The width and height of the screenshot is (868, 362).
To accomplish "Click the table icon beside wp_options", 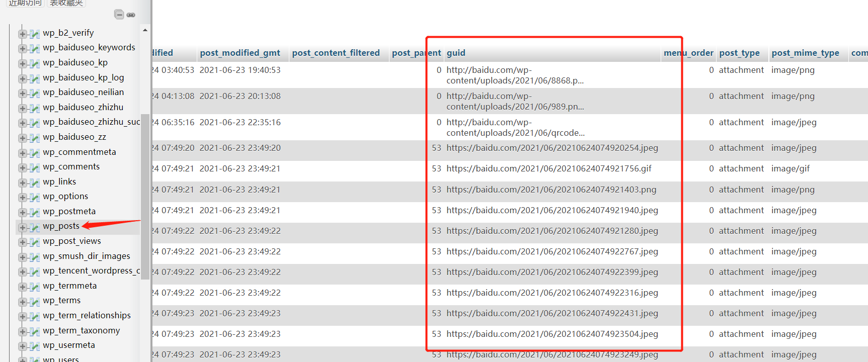I will (34, 197).
